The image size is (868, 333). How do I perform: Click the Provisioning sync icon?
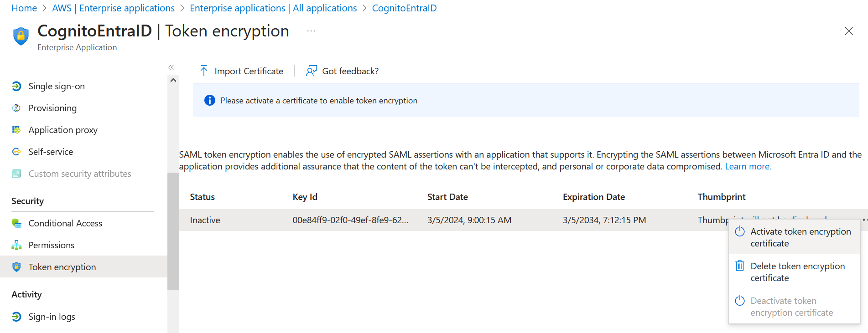[x=16, y=108]
